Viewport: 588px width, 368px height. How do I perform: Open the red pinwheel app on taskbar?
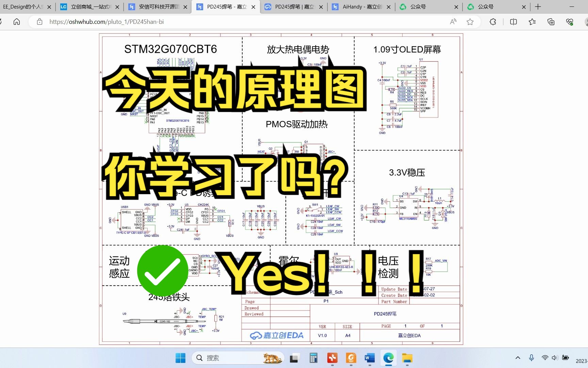(332, 358)
